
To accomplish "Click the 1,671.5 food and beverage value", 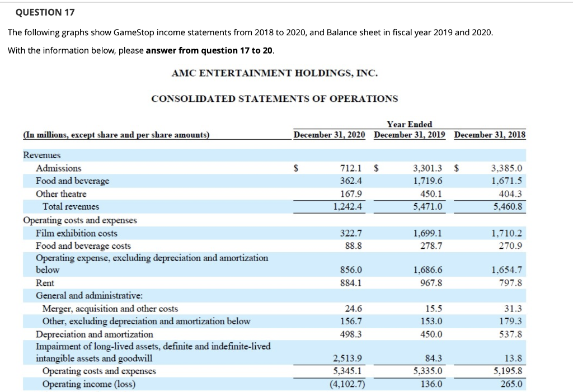I will [507, 181].
